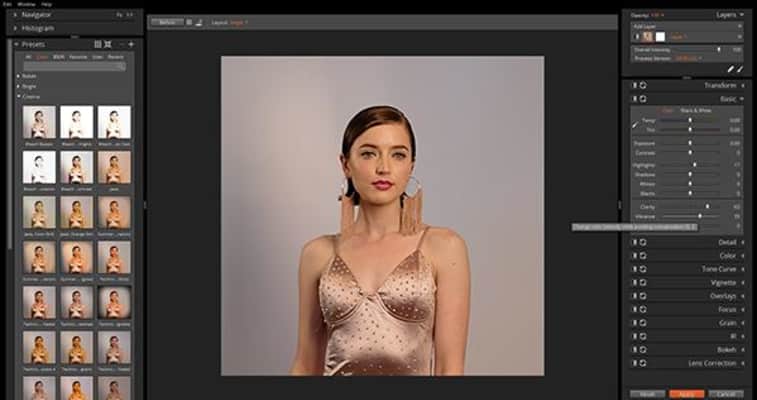Click the grid view icon in Presets

[97, 44]
